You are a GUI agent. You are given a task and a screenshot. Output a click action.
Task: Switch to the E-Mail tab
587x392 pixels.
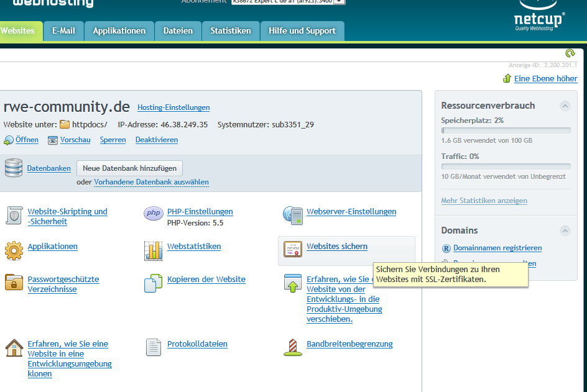coord(63,30)
